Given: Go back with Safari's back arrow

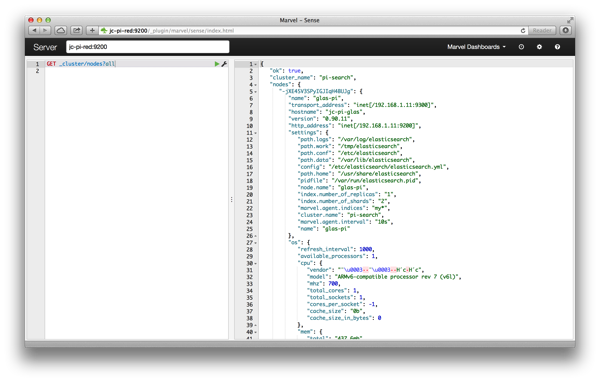Looking at the screenshot, I should coord(34,30).
